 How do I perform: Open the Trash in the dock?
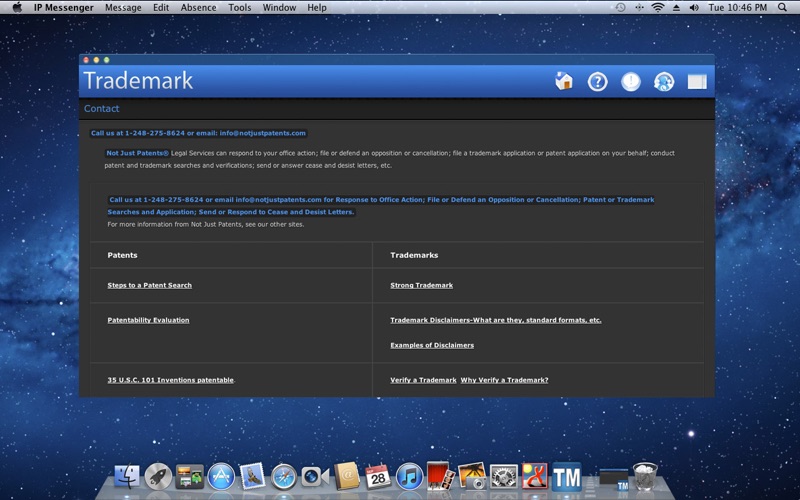click(x=645, y=476)
